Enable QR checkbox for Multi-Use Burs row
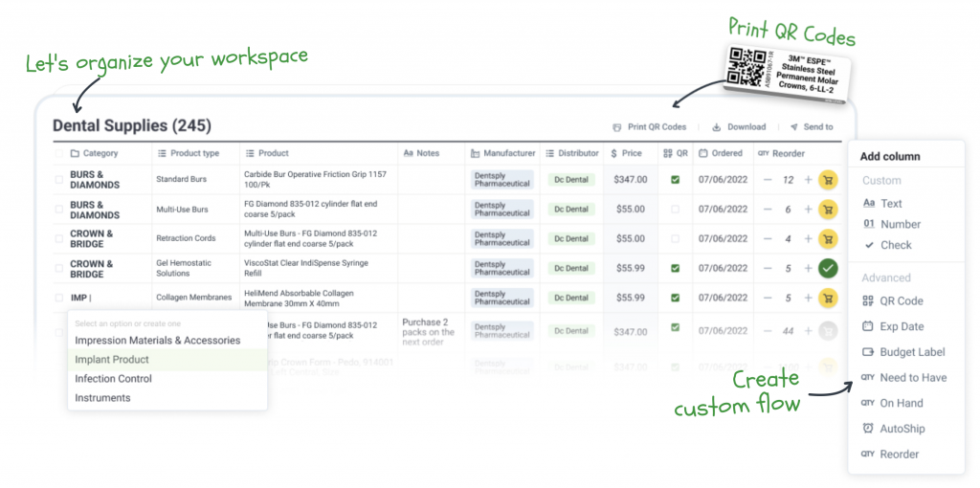 pyautogui.click(x=676, y=210)
